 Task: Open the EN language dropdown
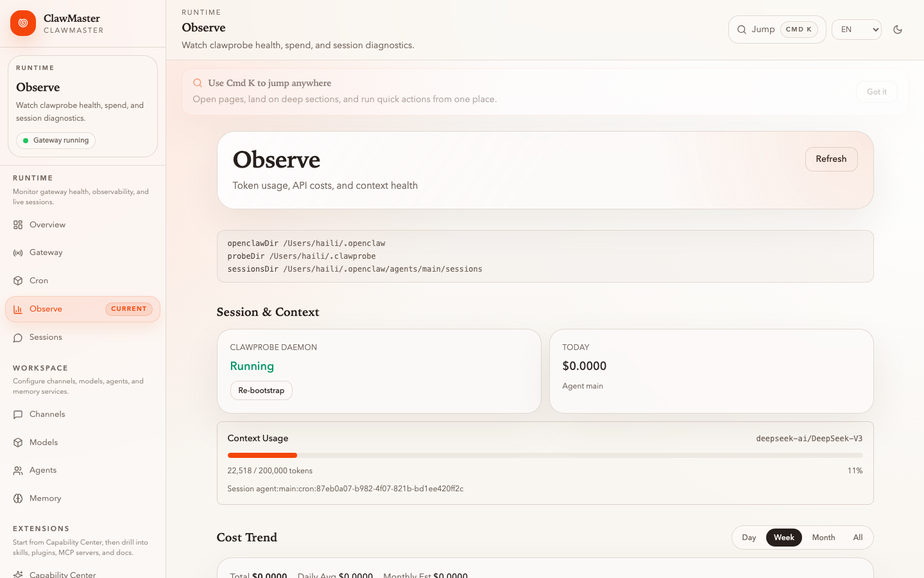tap(857, 30)
